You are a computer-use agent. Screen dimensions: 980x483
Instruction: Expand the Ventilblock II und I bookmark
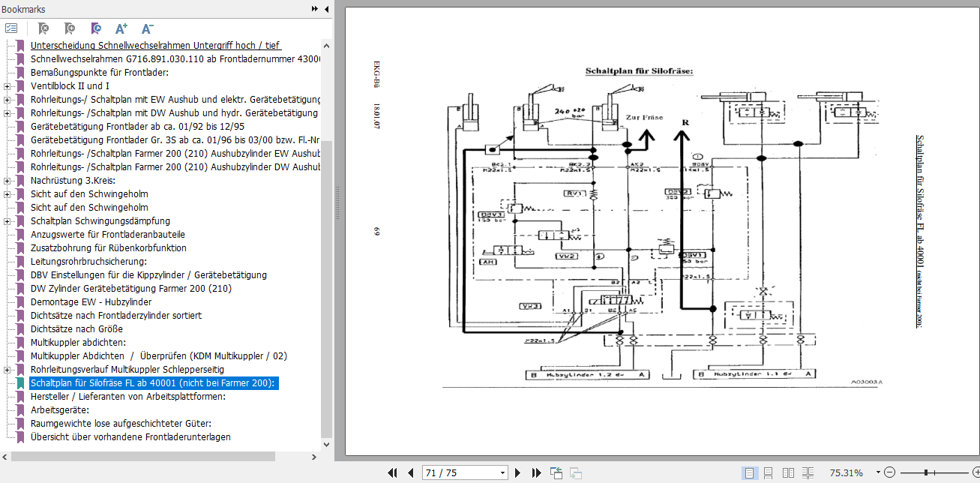coord(7,86)
